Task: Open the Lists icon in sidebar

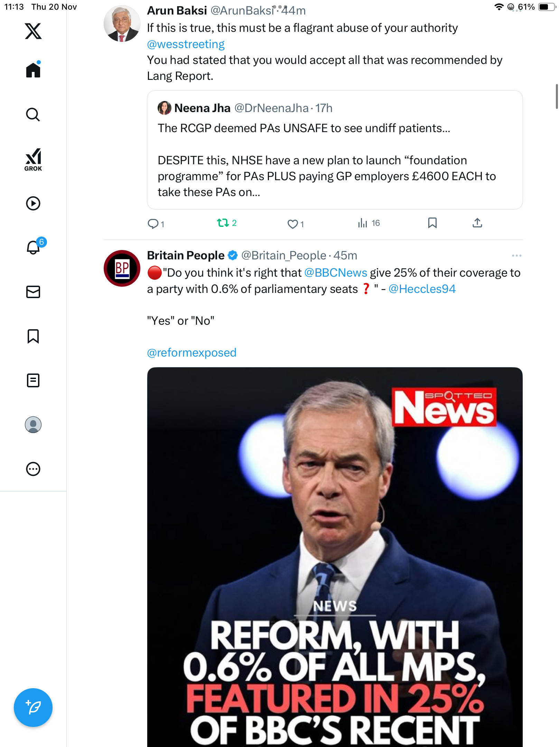Action: click(x=33, y=380)
